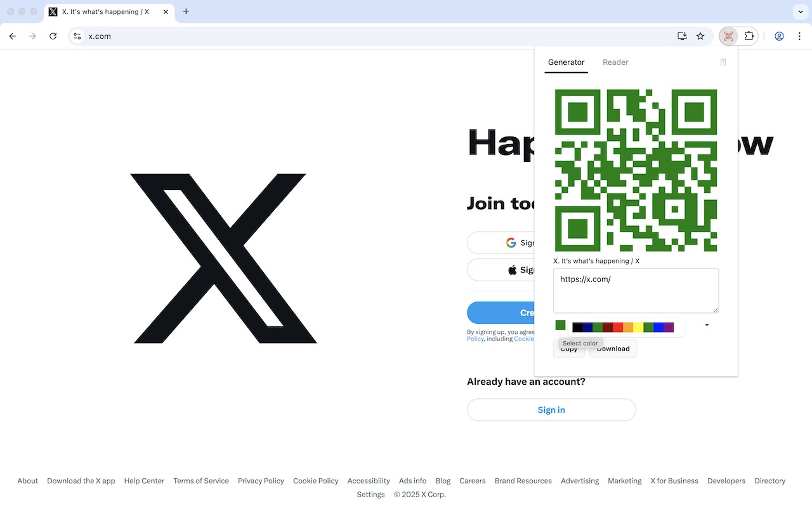Image resolution: width=812 pixels, height=508 pixels.
Task: Pick the black color swatch
Action: [577, 328]
